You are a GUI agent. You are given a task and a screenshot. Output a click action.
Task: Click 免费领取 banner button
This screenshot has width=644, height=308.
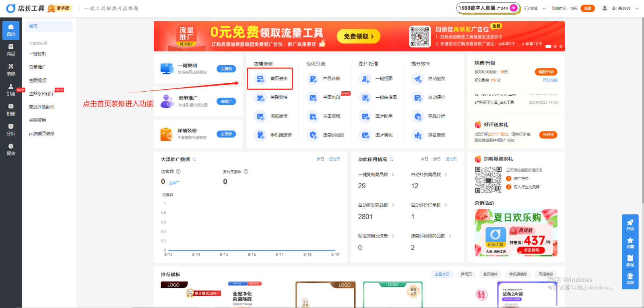tap(359, 36)
